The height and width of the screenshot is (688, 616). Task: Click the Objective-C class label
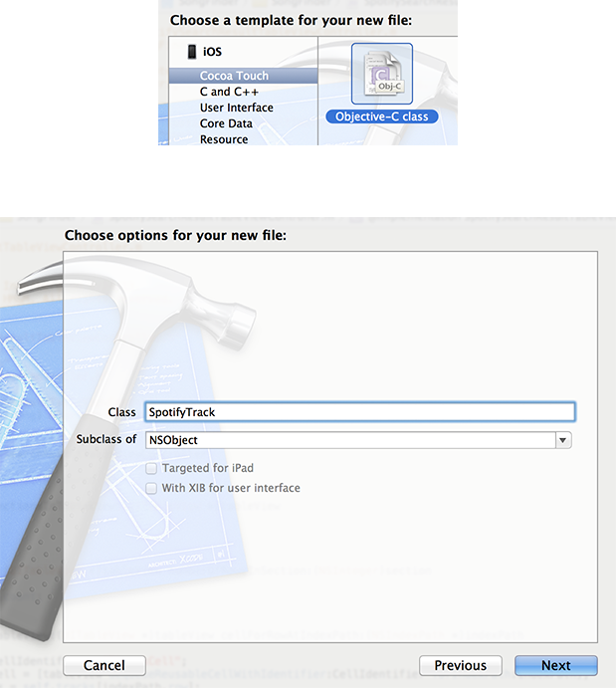point(382,116)
